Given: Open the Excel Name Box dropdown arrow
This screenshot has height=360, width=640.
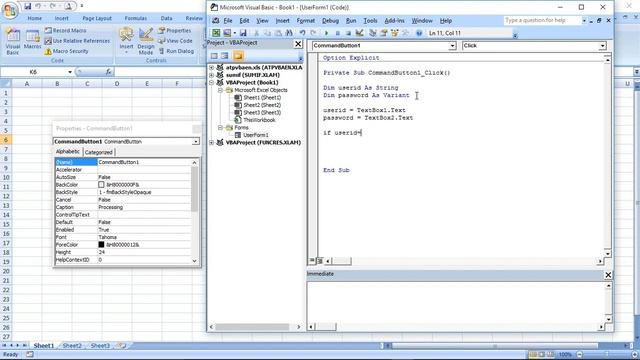Looking at the screenshot, I should 70,72.
